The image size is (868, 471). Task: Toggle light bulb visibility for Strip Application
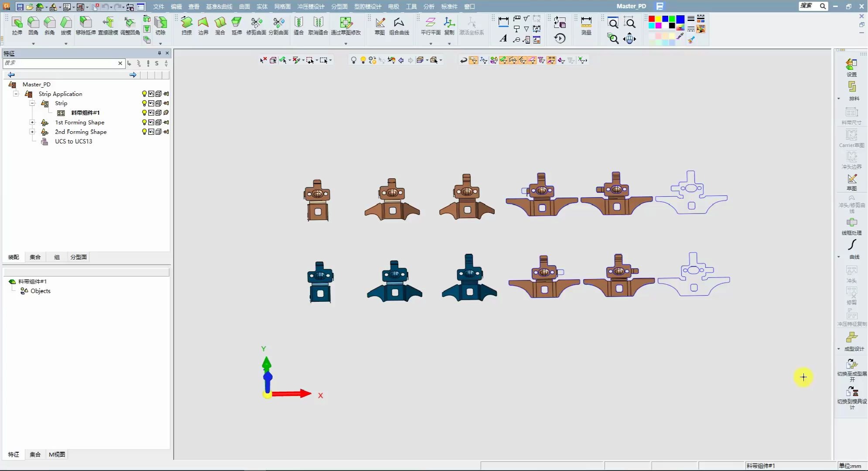144,94
